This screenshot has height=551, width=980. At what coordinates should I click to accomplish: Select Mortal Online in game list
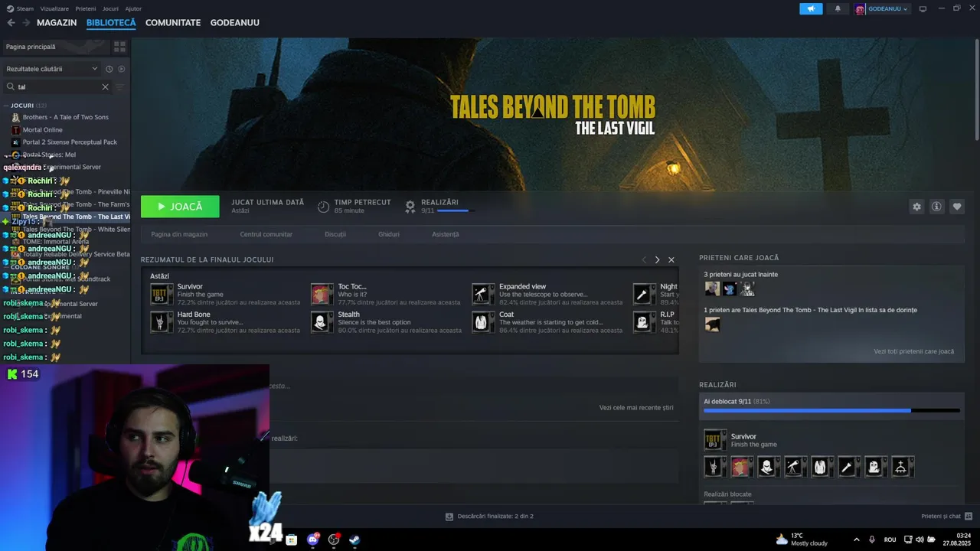pyautogui.click(x=42, y=130)
